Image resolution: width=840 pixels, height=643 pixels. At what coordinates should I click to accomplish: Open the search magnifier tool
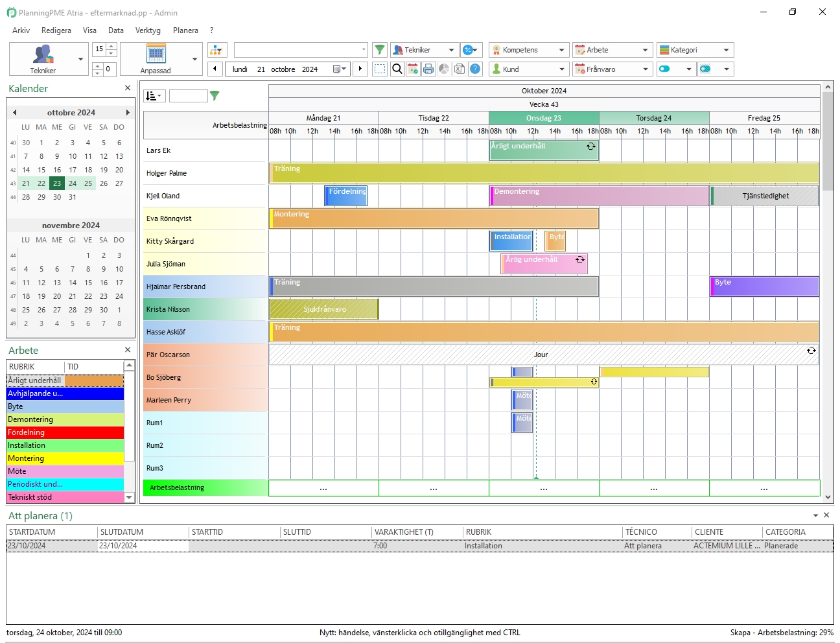pyautogui.click(x=397, y=69)
